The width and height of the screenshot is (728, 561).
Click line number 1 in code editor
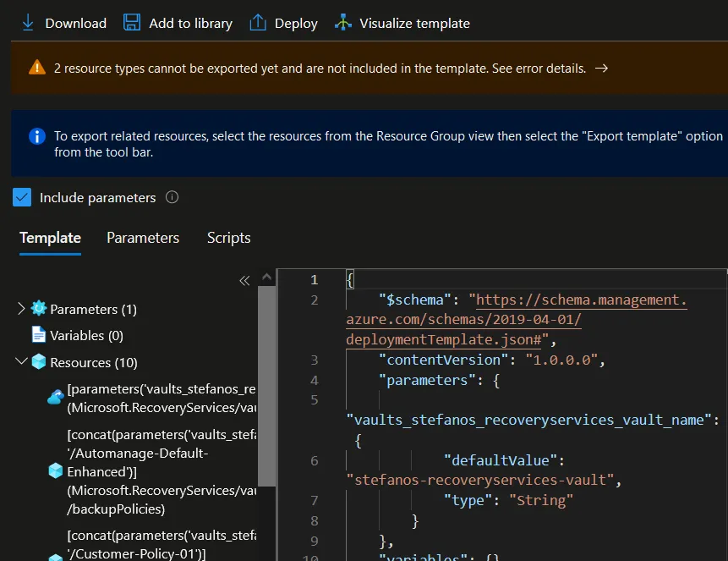(x=315, y=279)
